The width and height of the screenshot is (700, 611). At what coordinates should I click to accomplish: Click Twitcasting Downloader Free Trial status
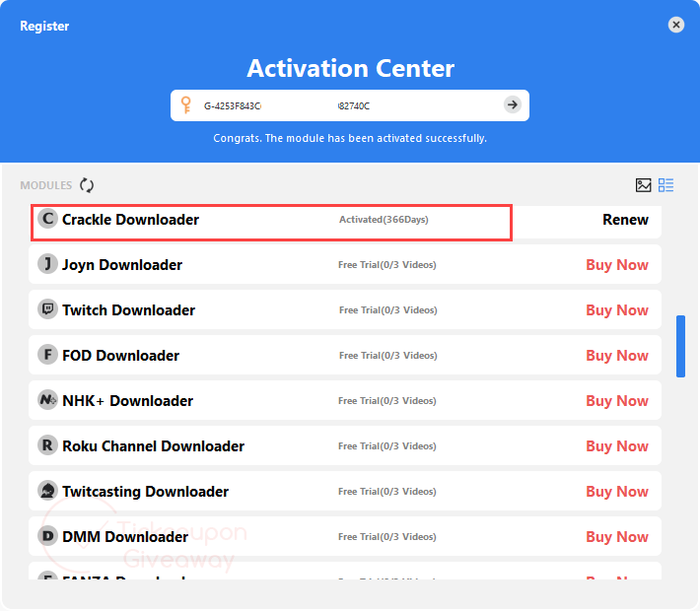point(387,492)
